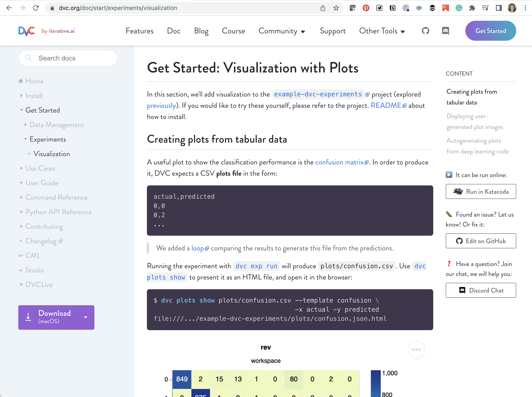
Task: Open the plot actions ellipsis menu
Action: pyautogui.click(x=416, y=349)
